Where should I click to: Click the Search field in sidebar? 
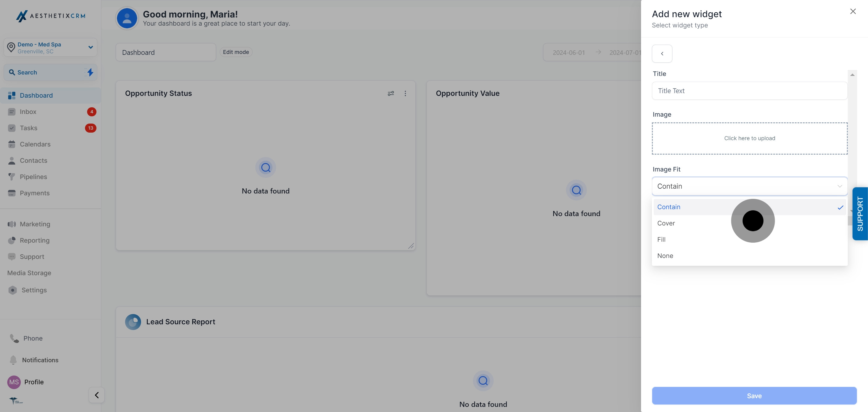click(51, 72)
